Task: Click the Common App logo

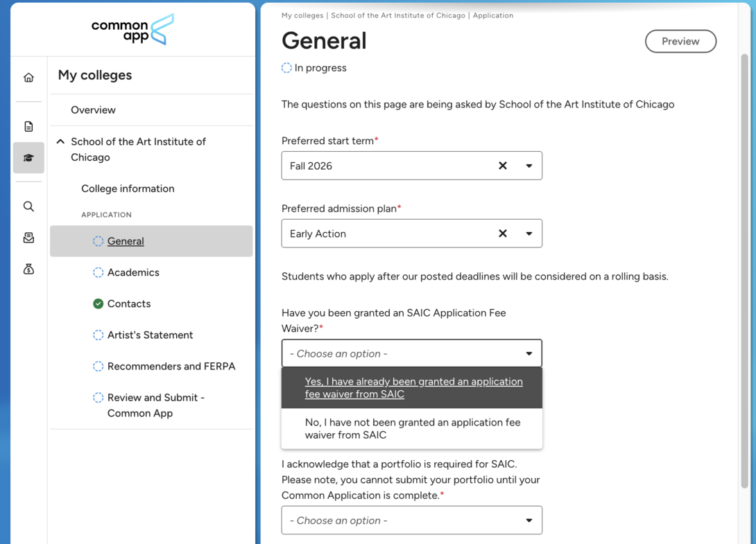Action: pyautogui.click(x=132, y=30)
